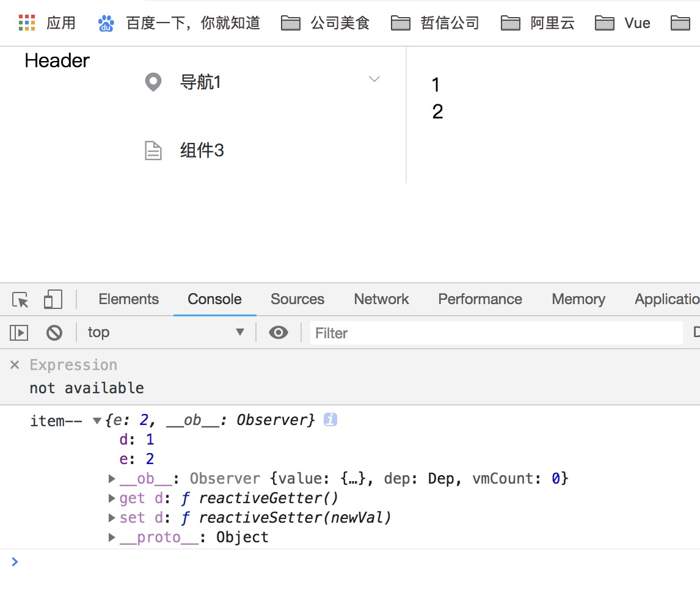Expand the get d reactiveGetter entry
Screen dimensions: 700x596
112,498
